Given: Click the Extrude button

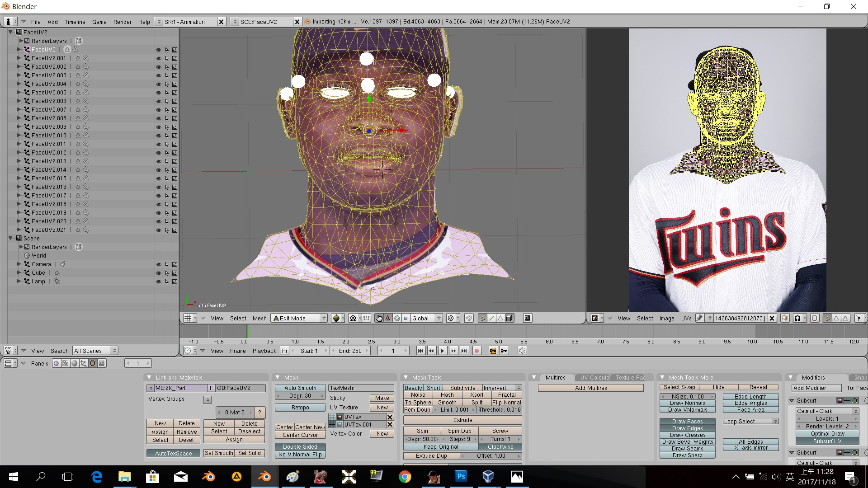Looking at the screenshot, I should [462, 420].
